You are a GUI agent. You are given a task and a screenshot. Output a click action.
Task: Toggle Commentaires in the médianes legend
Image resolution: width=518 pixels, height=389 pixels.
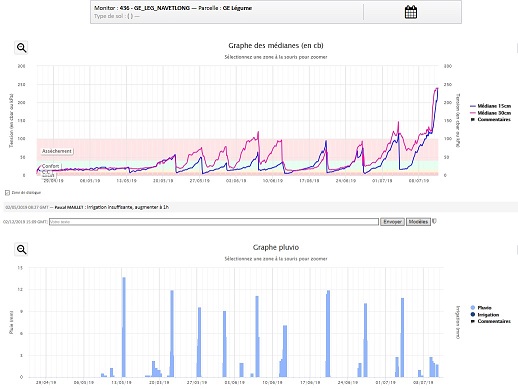pyautogui.click(x=490, y=119)
